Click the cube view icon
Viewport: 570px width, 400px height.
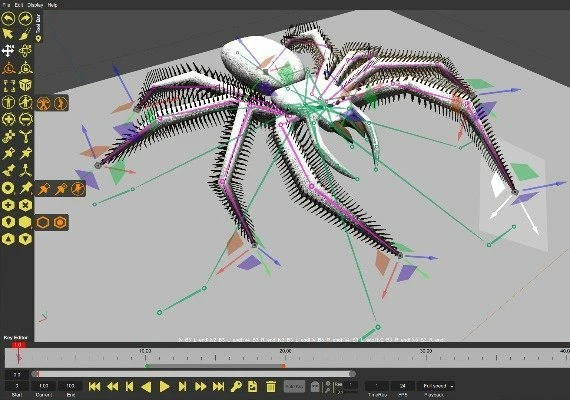[25, 85]
